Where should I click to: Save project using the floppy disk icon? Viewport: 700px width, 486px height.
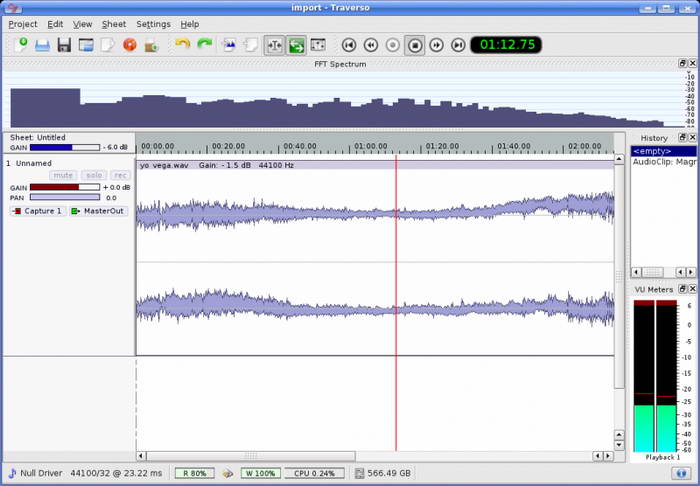[64, 45]
